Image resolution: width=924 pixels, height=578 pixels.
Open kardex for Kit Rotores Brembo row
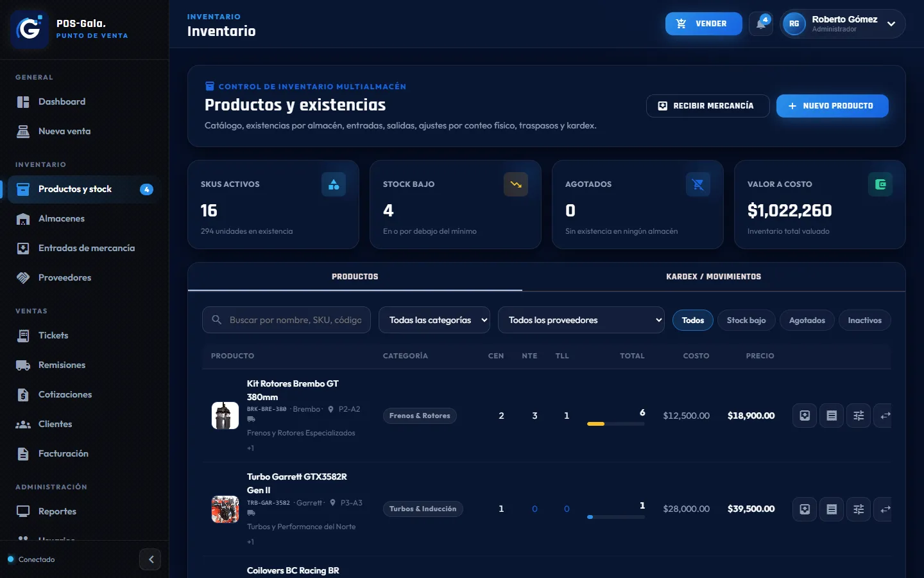(832, 416)
